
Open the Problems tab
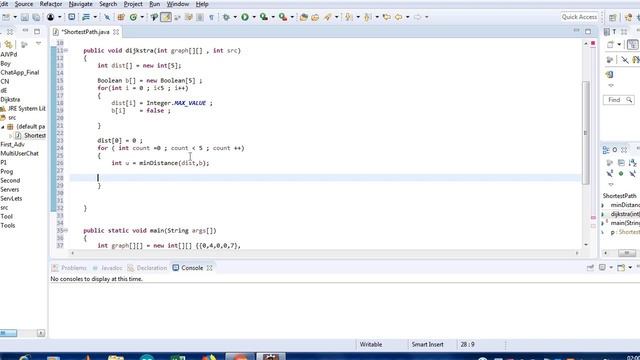click(69, 268)
